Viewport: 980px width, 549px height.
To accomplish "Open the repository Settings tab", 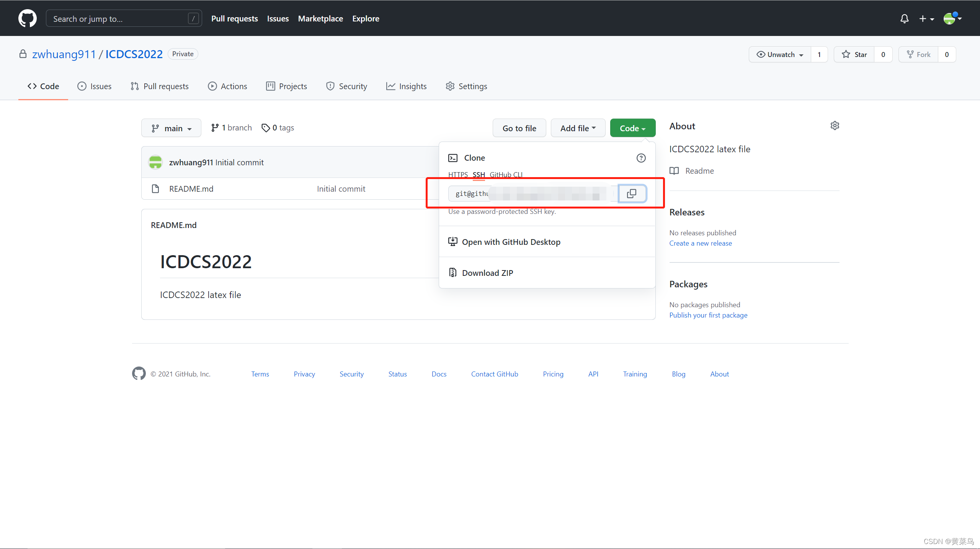I will coord(466,86).
